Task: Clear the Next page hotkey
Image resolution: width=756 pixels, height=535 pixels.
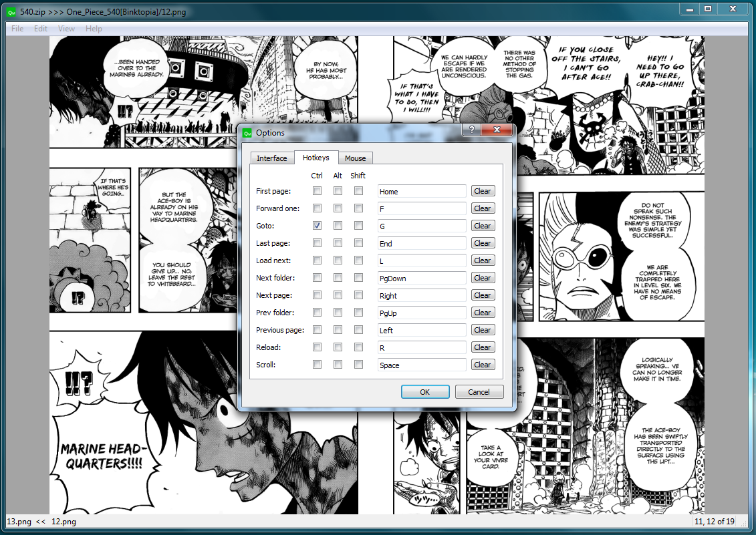Action: 482,295
